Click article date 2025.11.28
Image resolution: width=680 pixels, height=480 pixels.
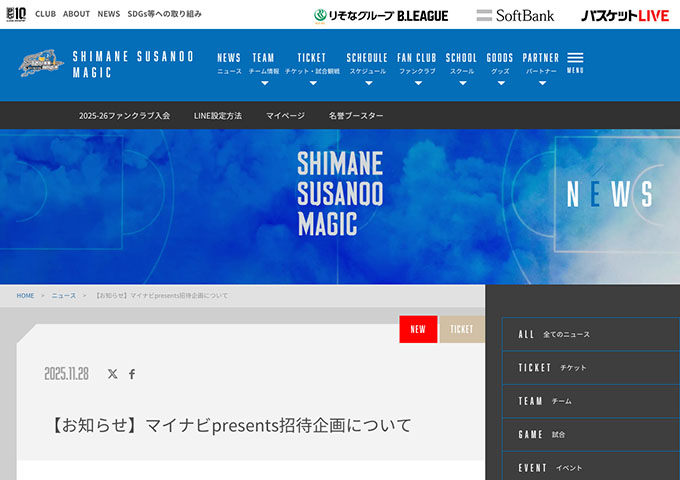click(66, 374)
